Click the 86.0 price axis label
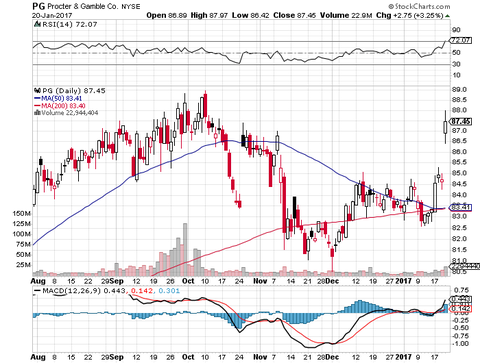The height and width of the screenshot is (363, 480). 459,152
